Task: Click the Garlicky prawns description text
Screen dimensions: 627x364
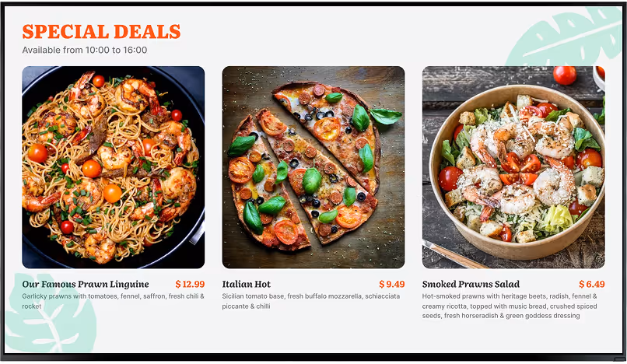Action: 113,301
